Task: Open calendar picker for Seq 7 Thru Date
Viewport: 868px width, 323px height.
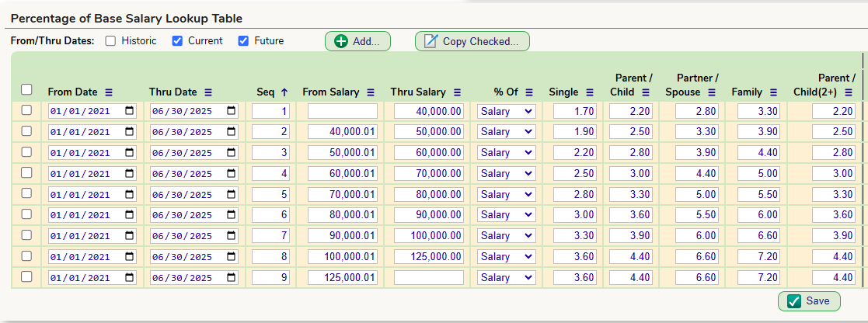Action: [x=231, y=236]
